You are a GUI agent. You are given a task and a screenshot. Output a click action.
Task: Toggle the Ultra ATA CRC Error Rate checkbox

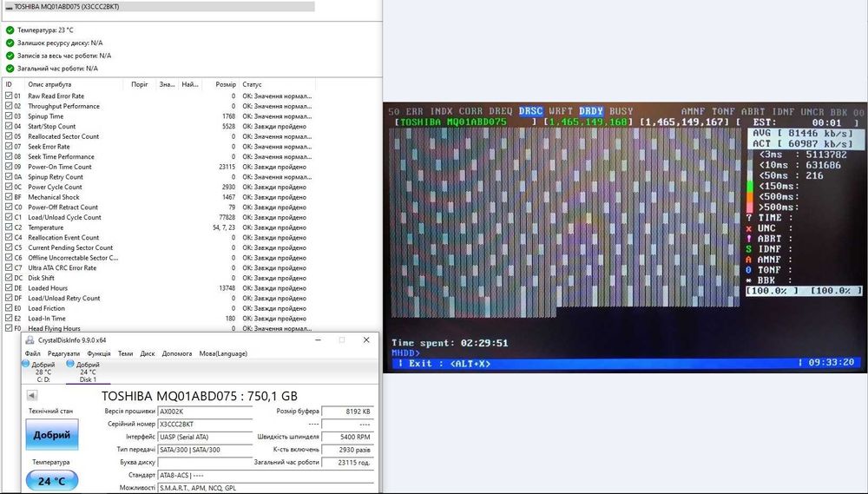(x=9, y=267)
